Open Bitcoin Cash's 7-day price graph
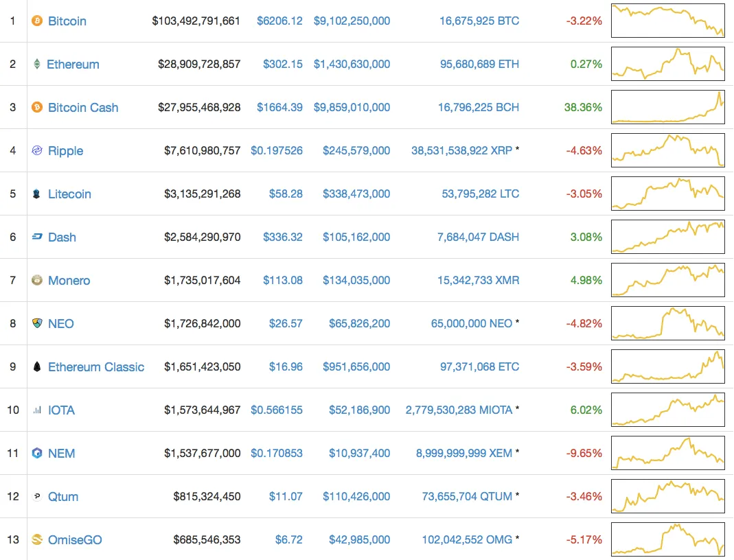Viewport: 734px width, 560px height. pyautogui.click(x=668, y=107)
